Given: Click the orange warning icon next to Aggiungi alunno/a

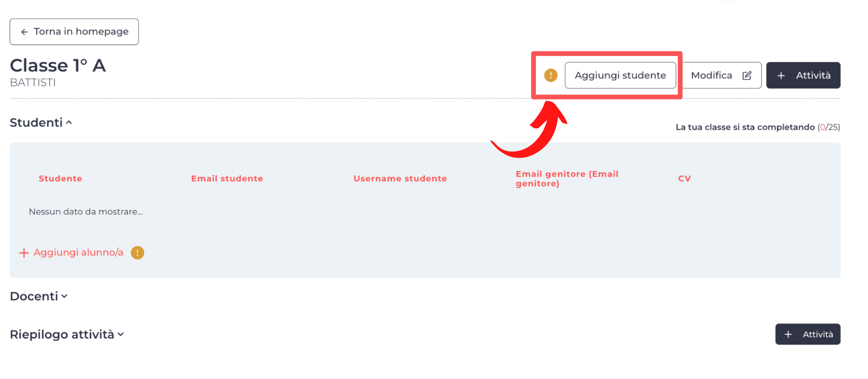Looking at the screenshot, I should [x=138, y=253].
